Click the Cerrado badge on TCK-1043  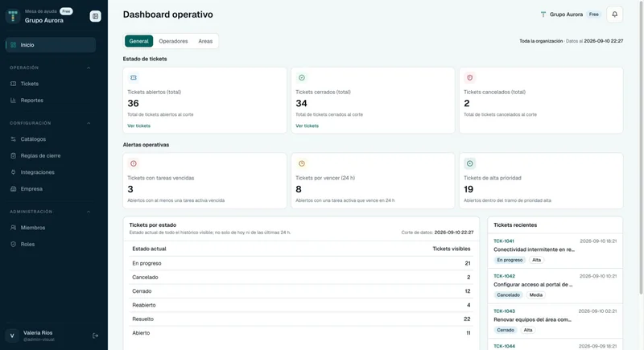pyautogui.click(x=506, y=330)
